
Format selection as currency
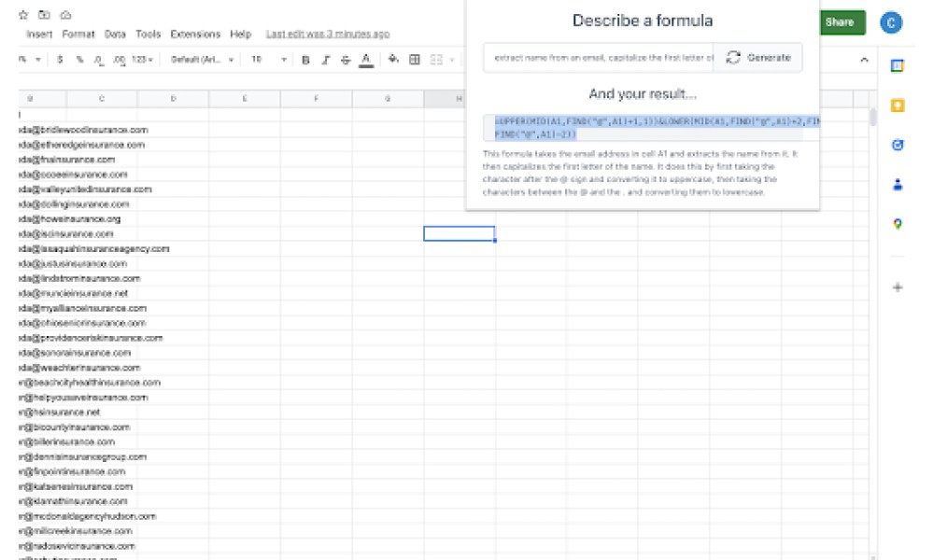click(x=60, y=60)
